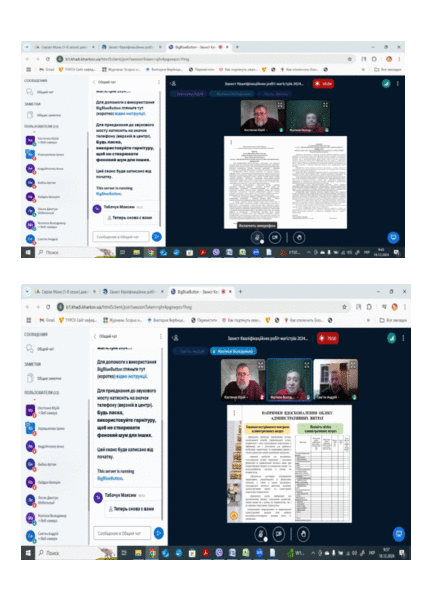Toggle the microphone button in the upper screenshot
424x600 pixels.
pos(257,238)
